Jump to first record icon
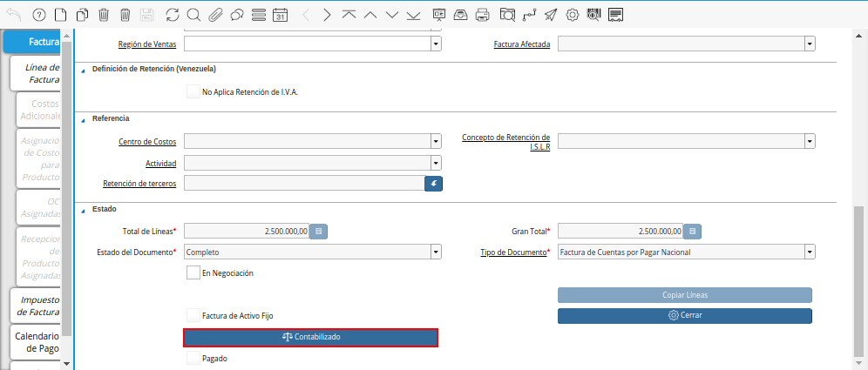 tap(349, 15)
